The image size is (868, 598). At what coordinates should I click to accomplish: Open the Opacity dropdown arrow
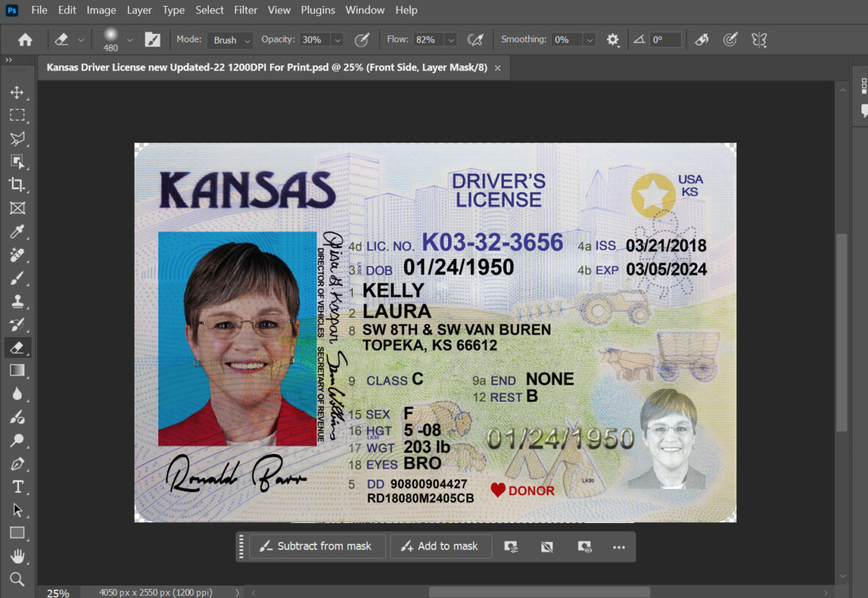[x=337, y=39]
